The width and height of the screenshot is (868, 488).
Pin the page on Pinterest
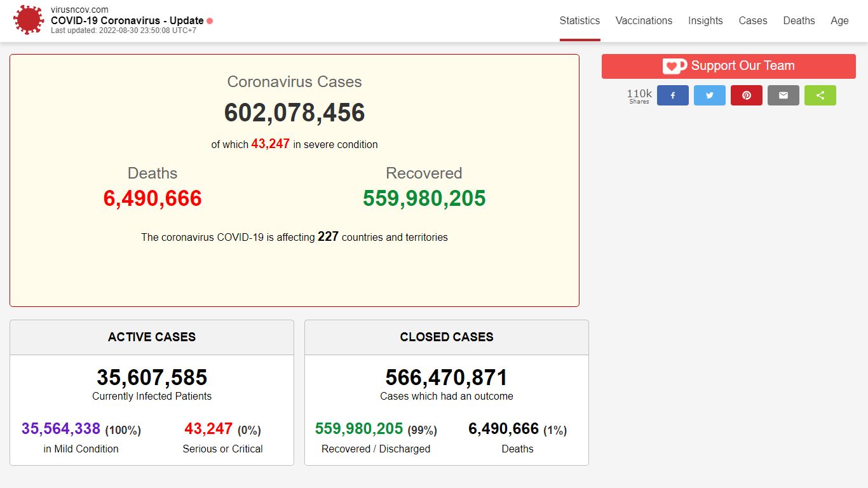point(747,95)
